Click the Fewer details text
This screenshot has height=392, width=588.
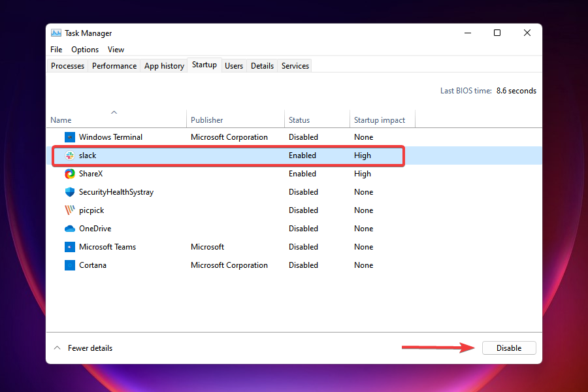90,348
